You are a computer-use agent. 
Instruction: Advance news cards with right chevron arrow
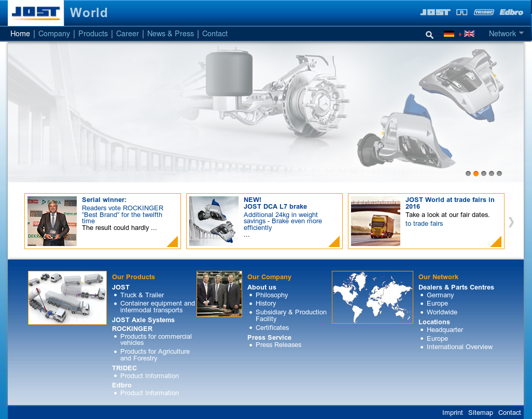pos(511,222)
